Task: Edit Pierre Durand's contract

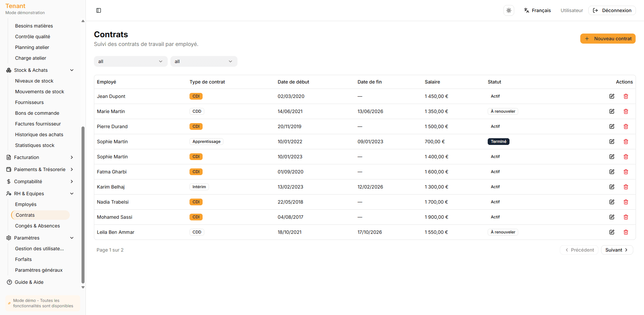Action: [612, 126]
